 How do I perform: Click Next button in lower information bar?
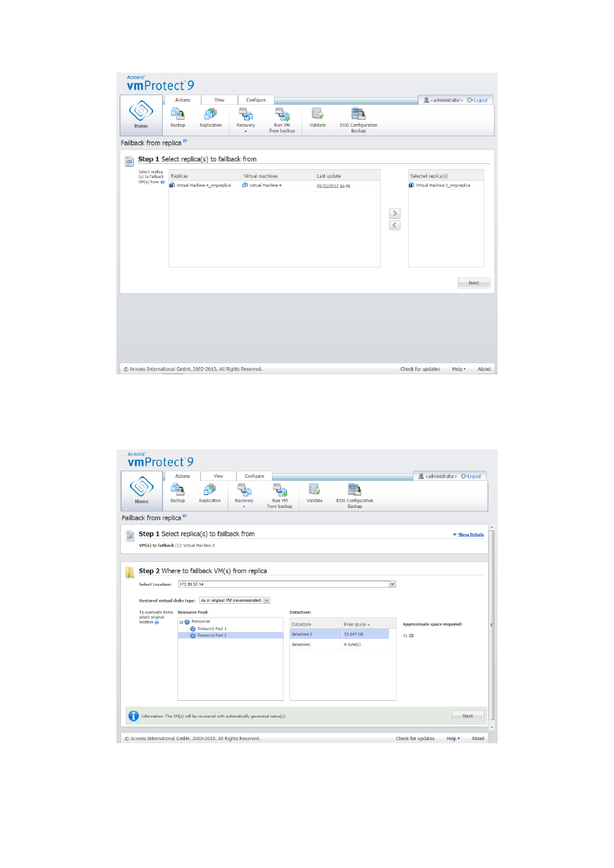click(x=467, y=716)
